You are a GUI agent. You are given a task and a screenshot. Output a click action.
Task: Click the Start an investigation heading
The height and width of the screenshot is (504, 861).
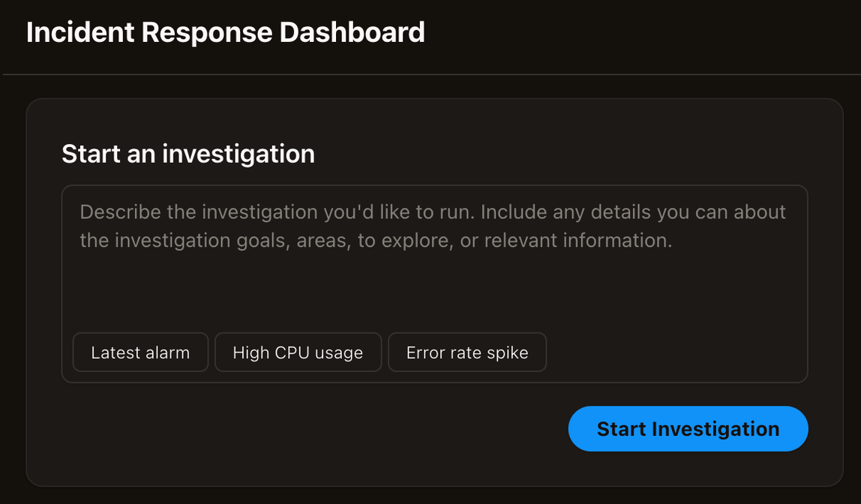tap(187, 154)
